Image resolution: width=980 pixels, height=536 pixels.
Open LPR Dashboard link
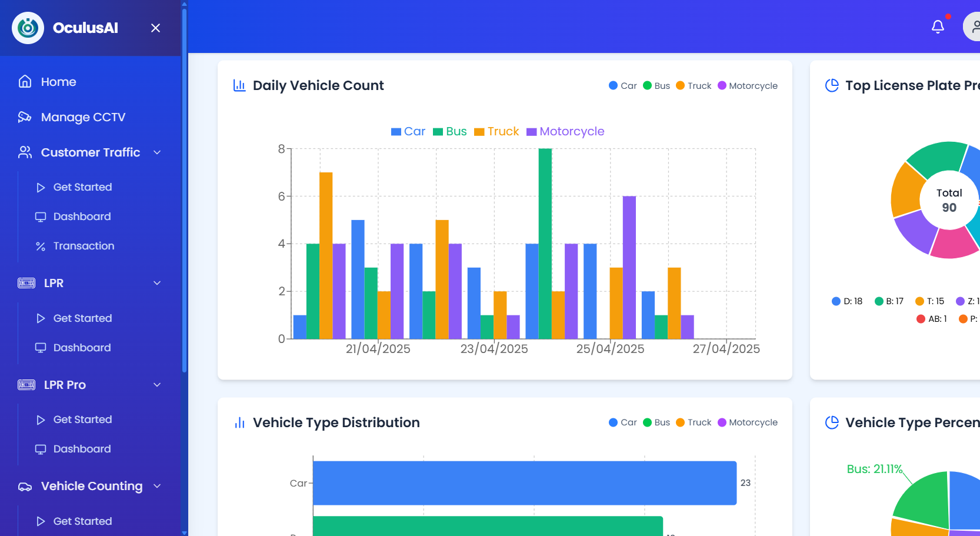(82, 348)
